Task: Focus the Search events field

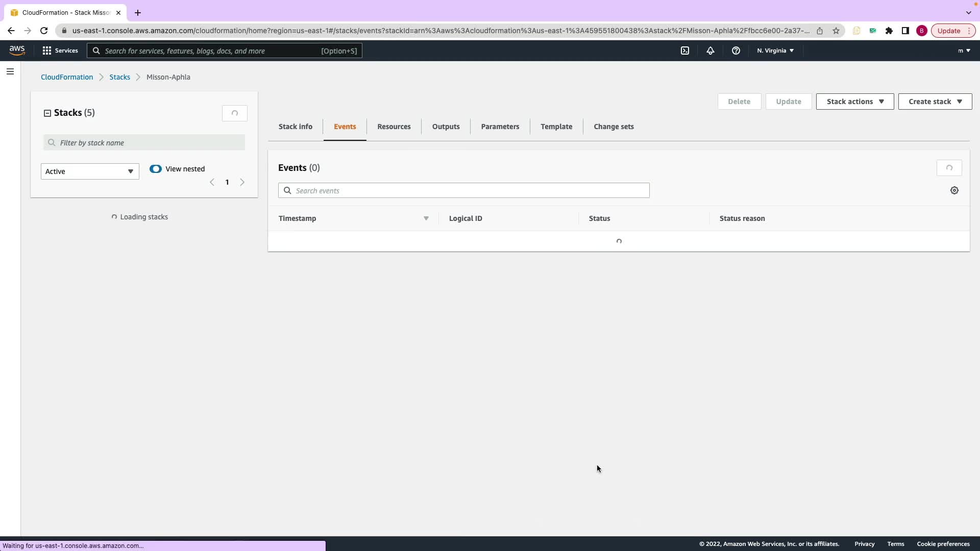Action: (x=463, y=190)
